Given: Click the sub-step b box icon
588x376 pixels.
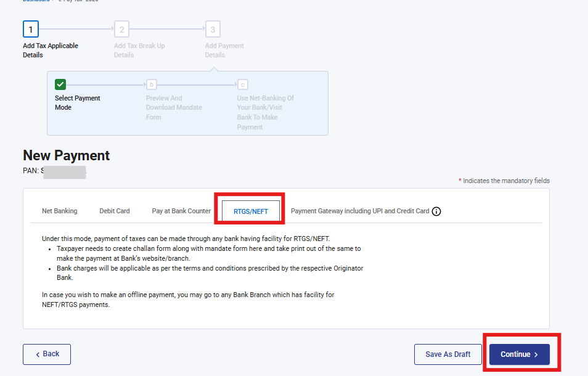Looking at the screenshot, I should [151, 84].
